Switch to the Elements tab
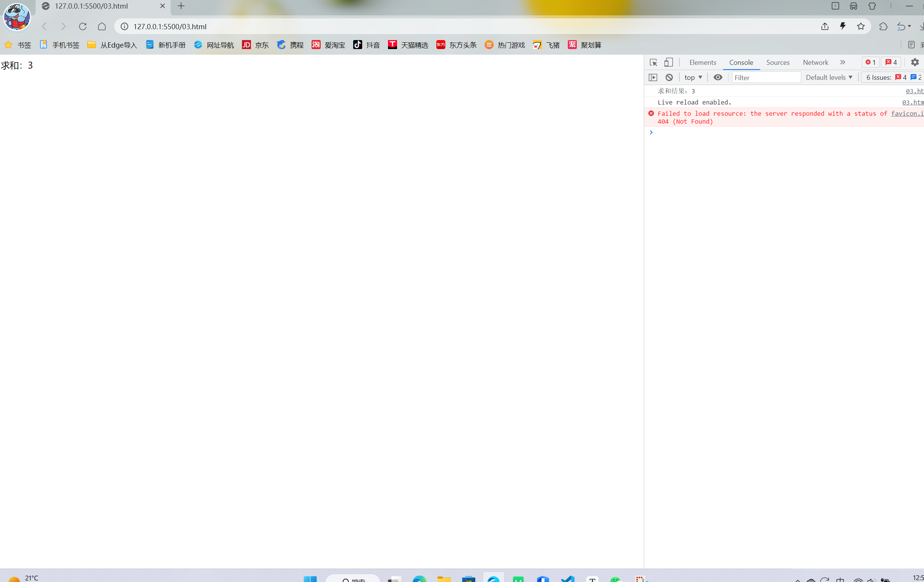Screen dimensions: 924x582 (702, 62)
